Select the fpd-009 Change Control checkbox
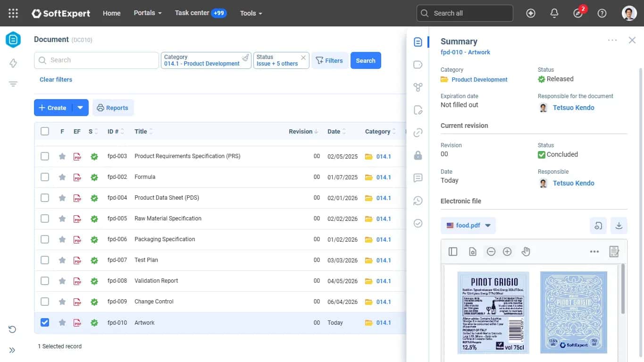Screen dimensions: 644x362 pos(45,302)
